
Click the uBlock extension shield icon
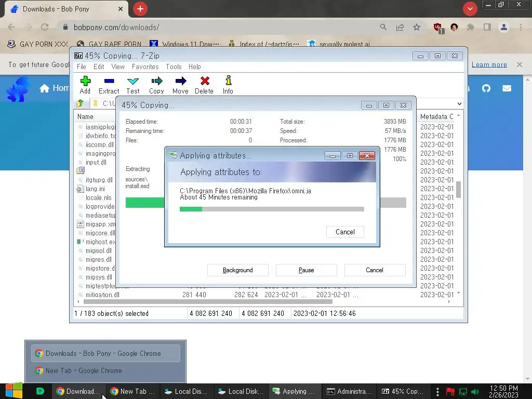tap(438, 28)
